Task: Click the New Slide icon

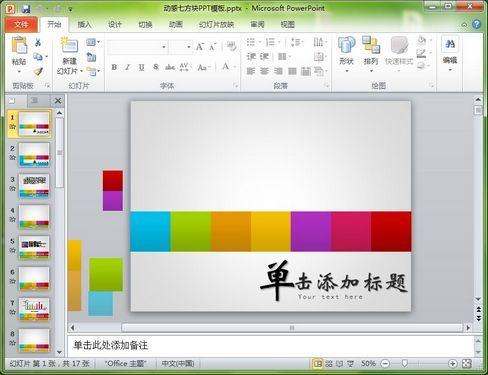Action: coord(69,45)
